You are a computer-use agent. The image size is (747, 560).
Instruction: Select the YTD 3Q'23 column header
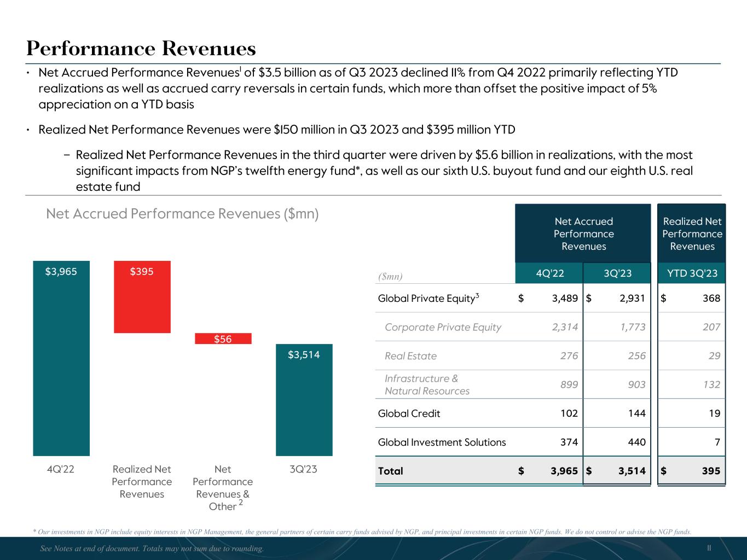click(x=692, y=273)
